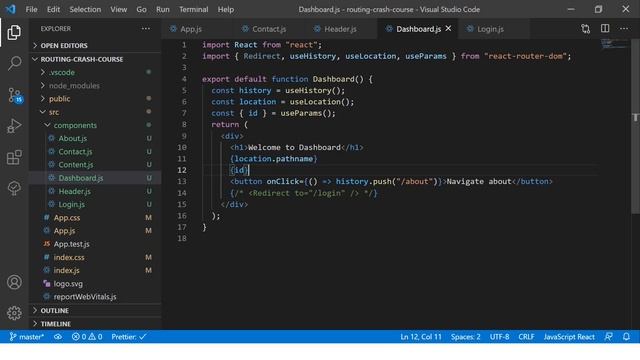Change encoding via UTF-8 item
640x360 pixels.
pos(499,337)
